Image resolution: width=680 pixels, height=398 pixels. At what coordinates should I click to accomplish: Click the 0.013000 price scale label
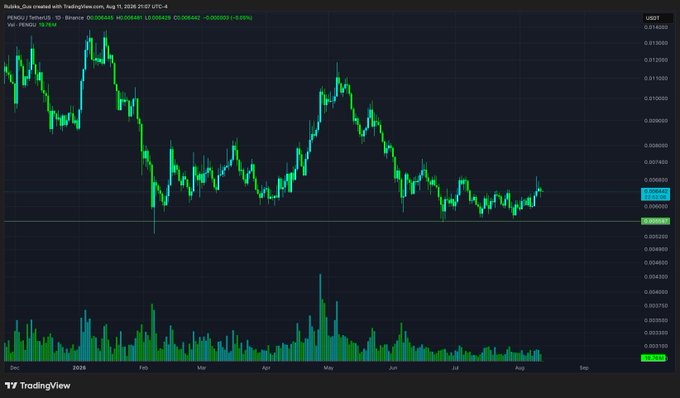point(656,43)
